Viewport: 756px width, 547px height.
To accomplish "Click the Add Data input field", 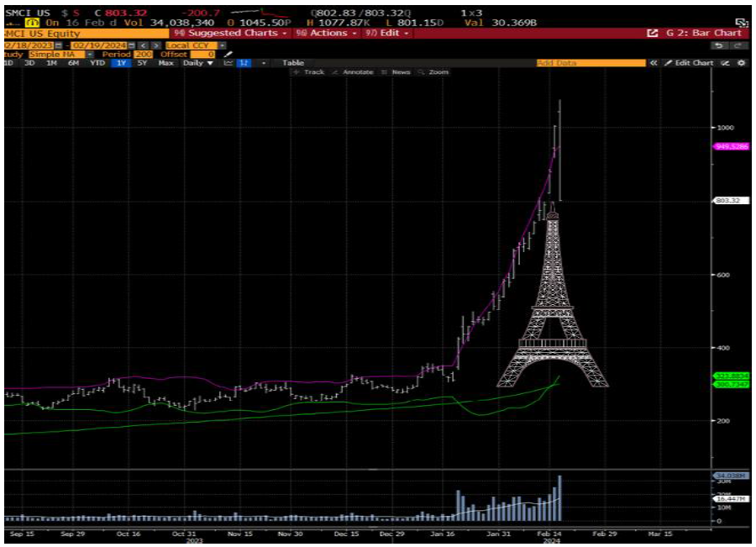I will (x=591, y=63).
